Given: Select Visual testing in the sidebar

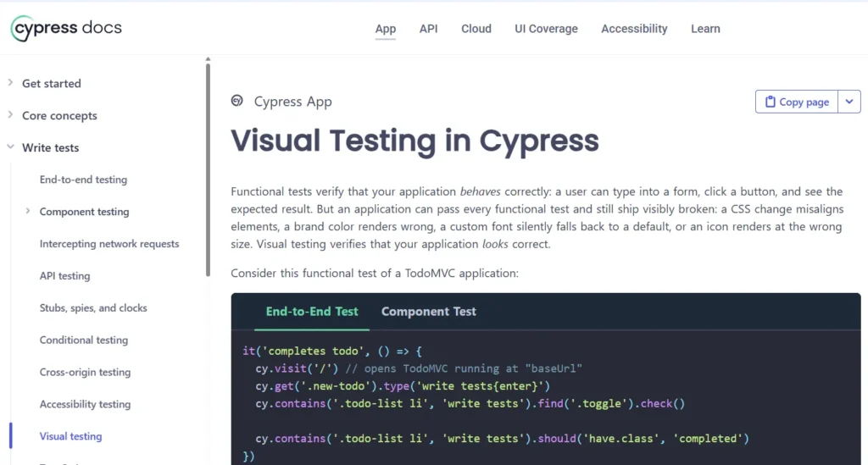Looking at the screenshot, I should pyautogui.click(x=70, y=436).
